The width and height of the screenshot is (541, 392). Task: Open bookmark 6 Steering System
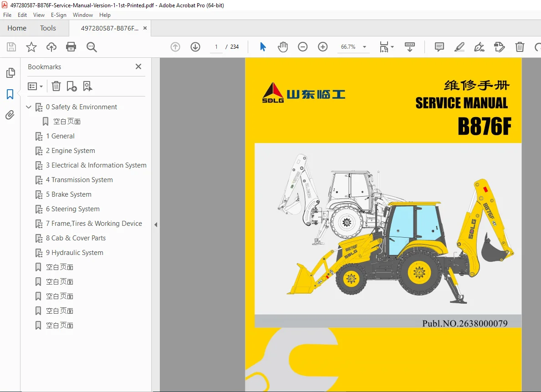(73, 209)
